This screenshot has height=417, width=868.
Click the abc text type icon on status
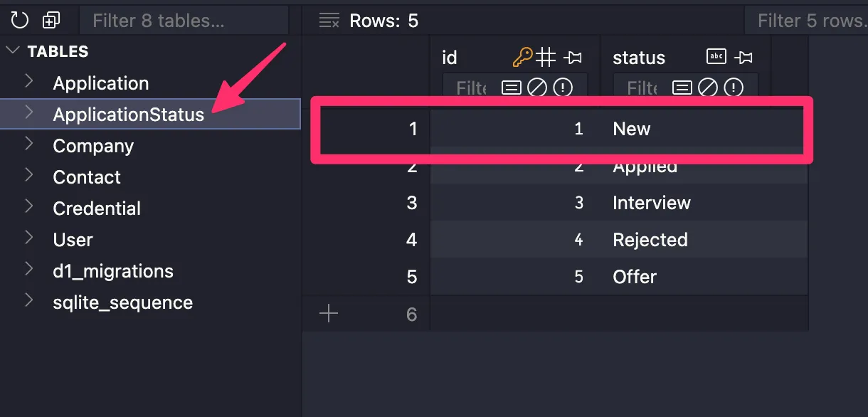click(716, 57)
